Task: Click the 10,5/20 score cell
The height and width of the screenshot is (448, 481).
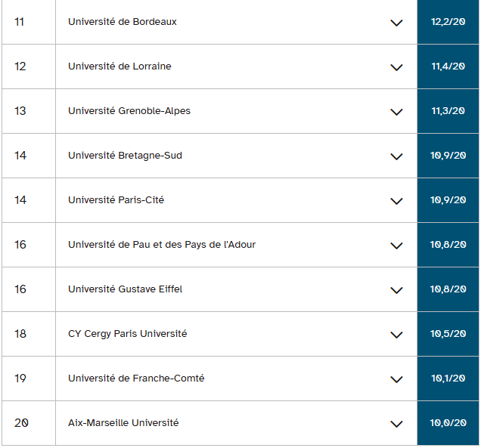Action: pos(448,334)
